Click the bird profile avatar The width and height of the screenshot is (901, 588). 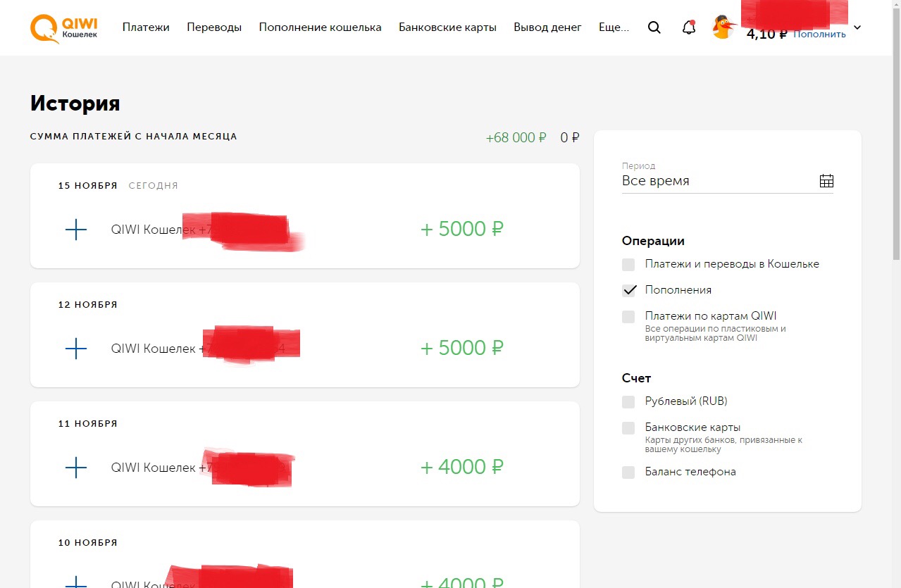click(x=723, y=27)
